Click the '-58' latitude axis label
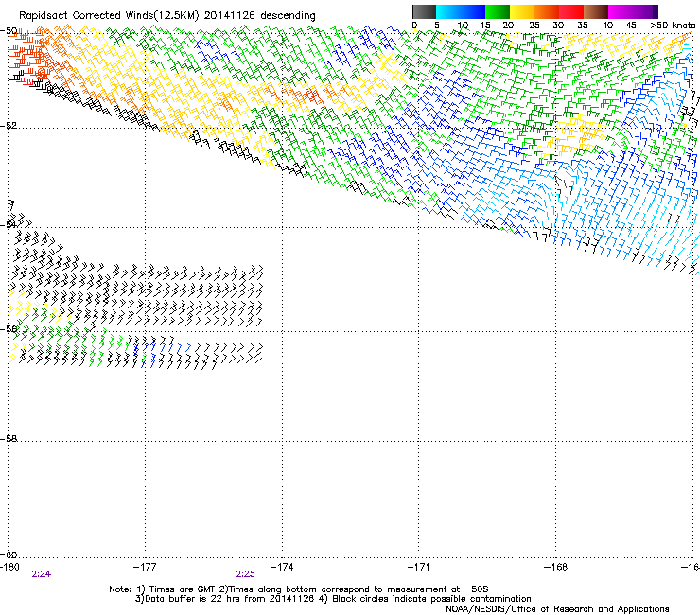Screen dimensions: 700x615 pyautogui.click(x=9, y=439)
